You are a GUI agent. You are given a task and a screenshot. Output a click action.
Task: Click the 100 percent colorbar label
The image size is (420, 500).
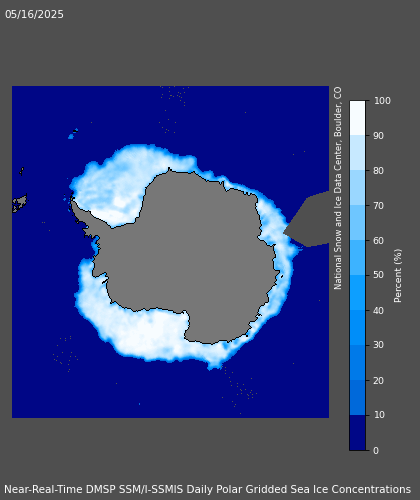point(382,101)
